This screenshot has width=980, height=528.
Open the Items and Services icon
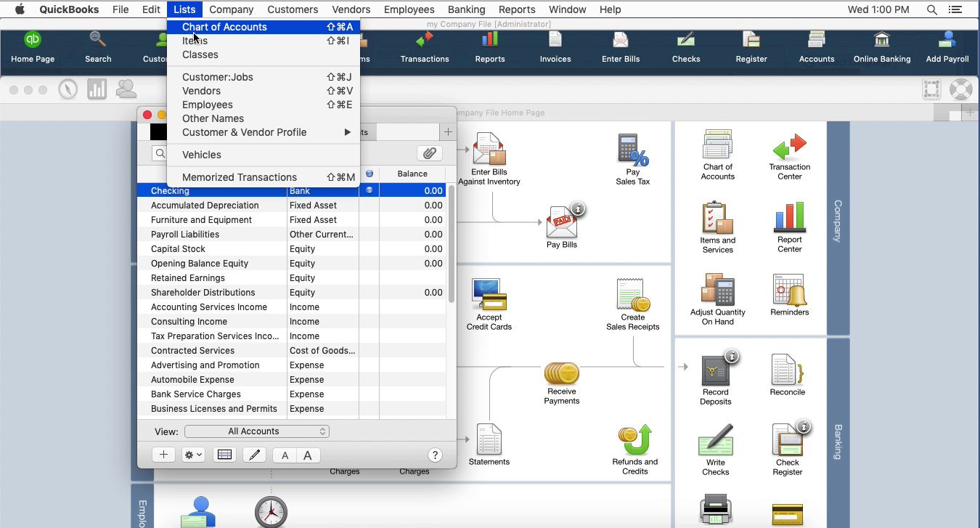click(x=718, y=228)
